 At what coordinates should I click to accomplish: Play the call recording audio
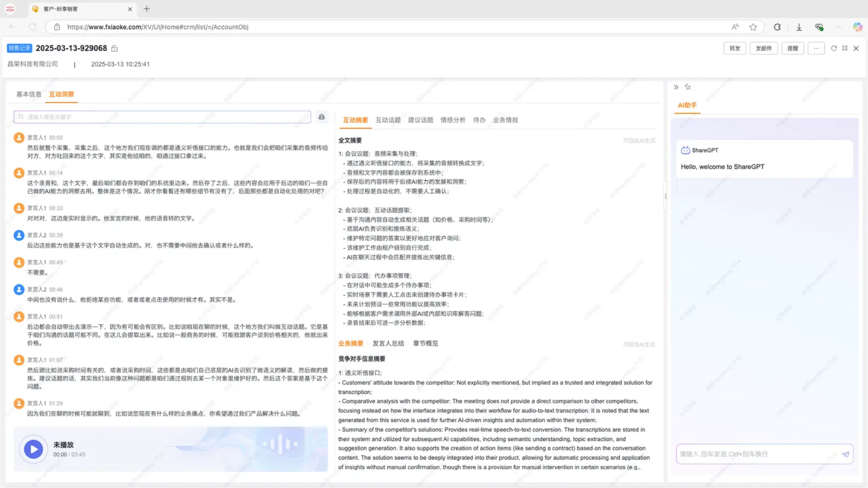[x=33, y=449]
